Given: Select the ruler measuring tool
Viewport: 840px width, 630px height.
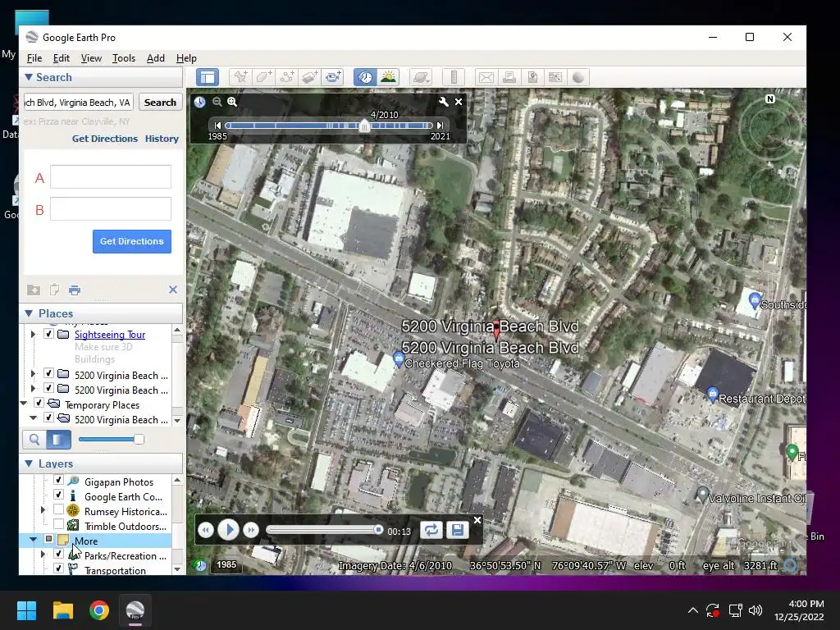Looking at the screenshot, I should pos(454,77).
